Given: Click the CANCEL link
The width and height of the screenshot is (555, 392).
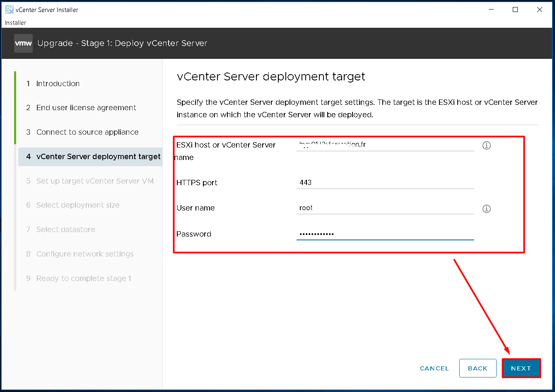Looking at the screenshot, I should click(434, 368).
